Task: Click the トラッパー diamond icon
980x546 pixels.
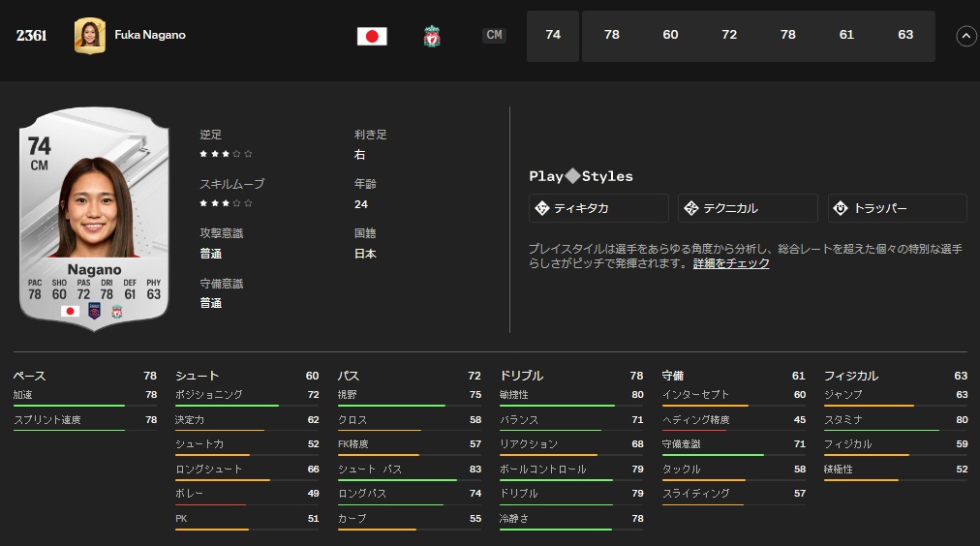Action: pos(841,208)
